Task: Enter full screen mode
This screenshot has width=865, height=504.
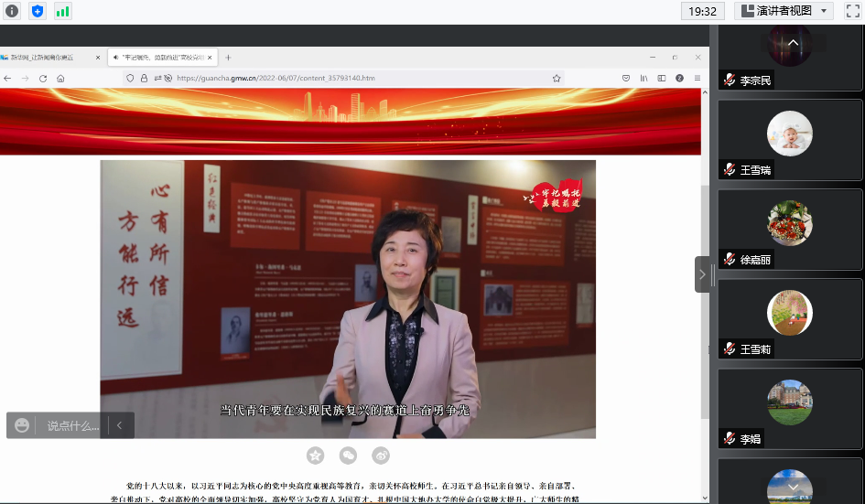Action: pyautogui.click(x=853, y=11)
